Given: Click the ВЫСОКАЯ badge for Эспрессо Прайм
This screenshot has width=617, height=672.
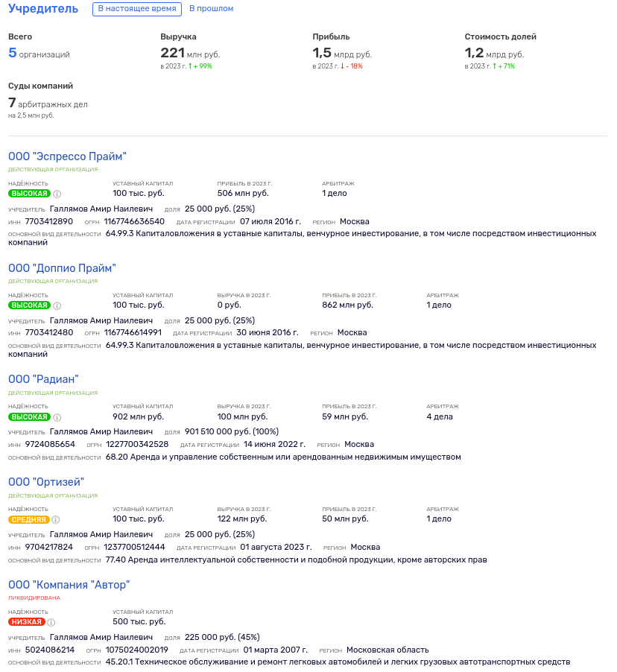Looking at the screenshot, I should (29, 194).
